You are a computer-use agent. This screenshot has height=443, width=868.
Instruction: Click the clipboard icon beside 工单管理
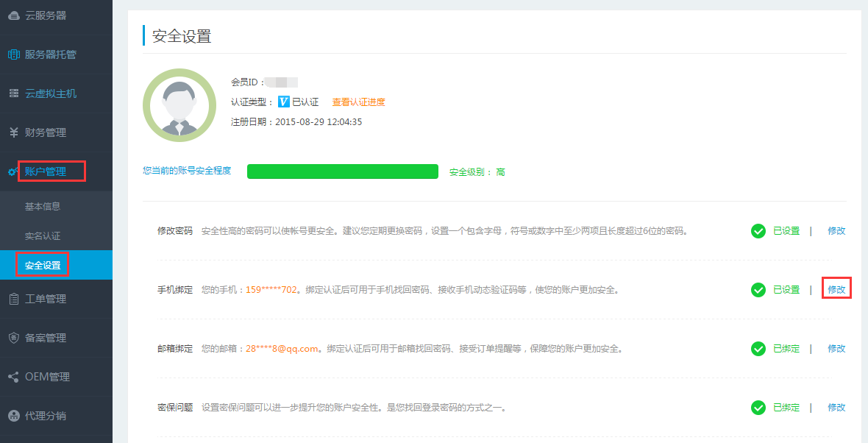tap(13, 299)
